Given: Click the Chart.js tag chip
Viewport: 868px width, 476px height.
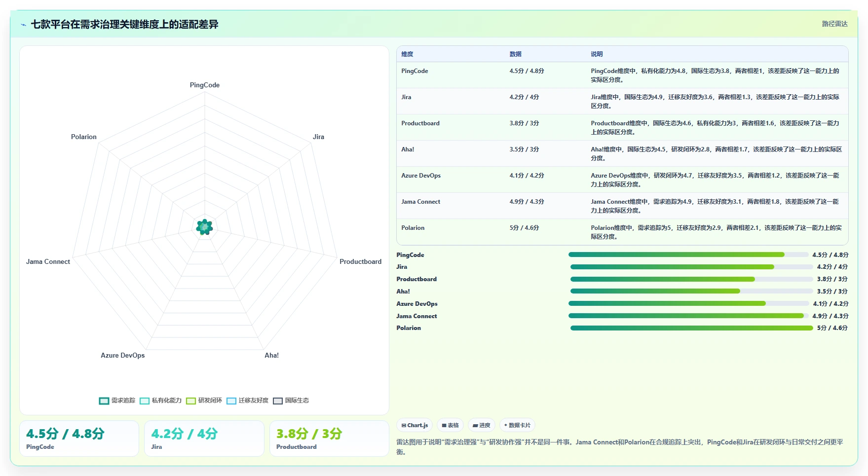Looking at the screenshot, I should coord(415,425).
